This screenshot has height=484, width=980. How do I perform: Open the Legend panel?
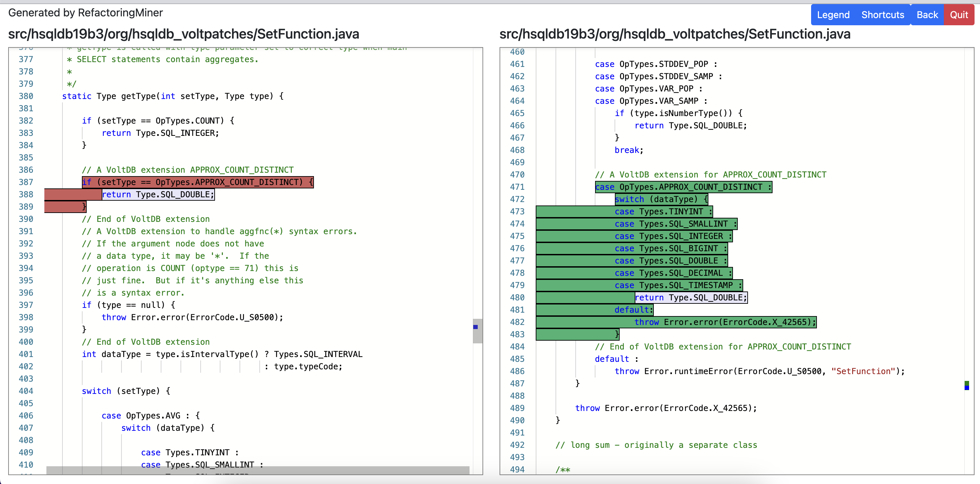(833, 15)
